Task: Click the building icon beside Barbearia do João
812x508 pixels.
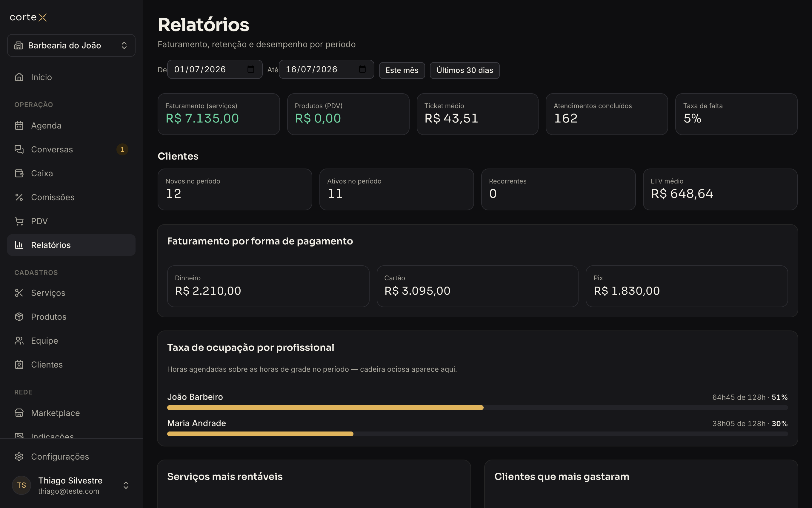Action: (19, 45)
